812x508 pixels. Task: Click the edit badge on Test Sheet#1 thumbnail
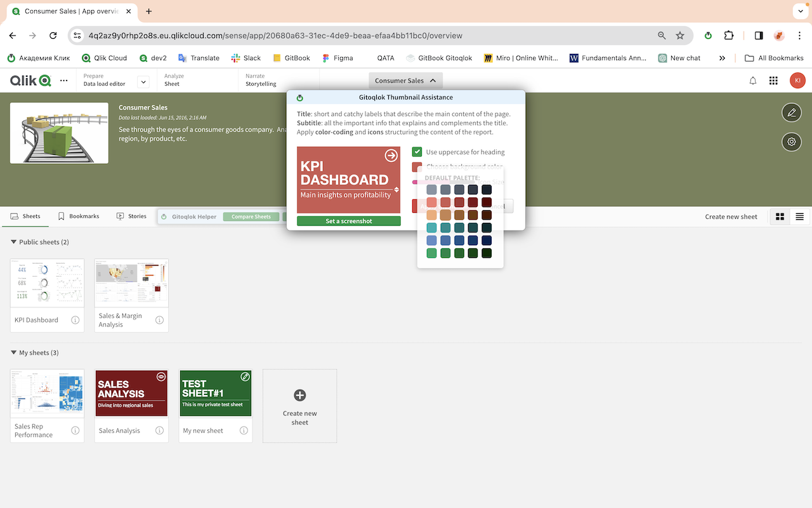[x=246, y=376]
